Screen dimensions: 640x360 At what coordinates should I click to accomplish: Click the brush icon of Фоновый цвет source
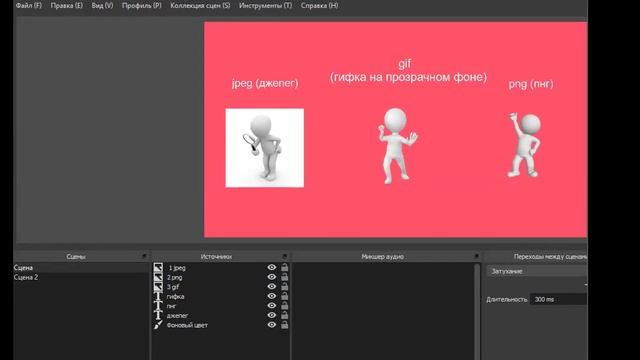point(158,325)
